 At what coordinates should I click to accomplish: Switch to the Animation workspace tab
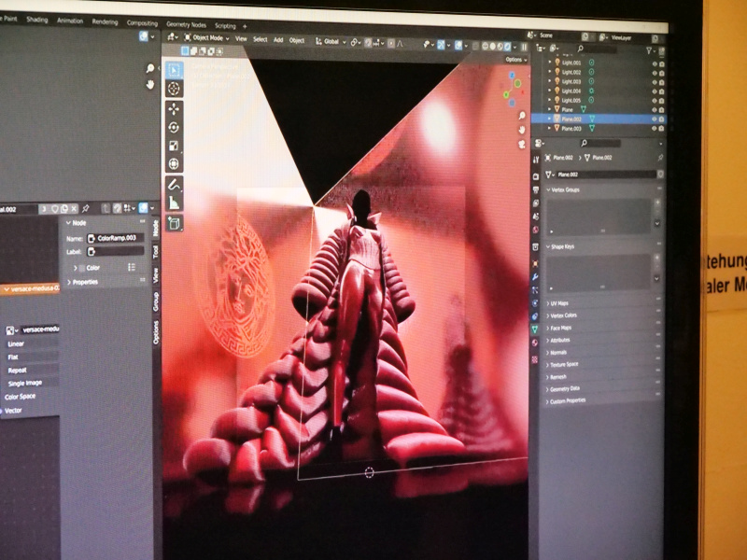[x=70, y=21]
